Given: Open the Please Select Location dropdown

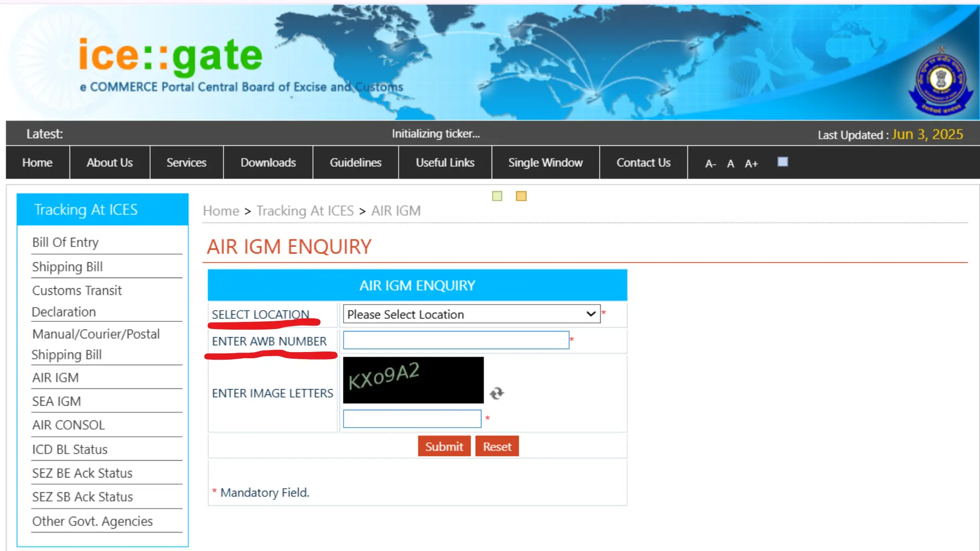Looking at the screenshot, I should [471, 314].
